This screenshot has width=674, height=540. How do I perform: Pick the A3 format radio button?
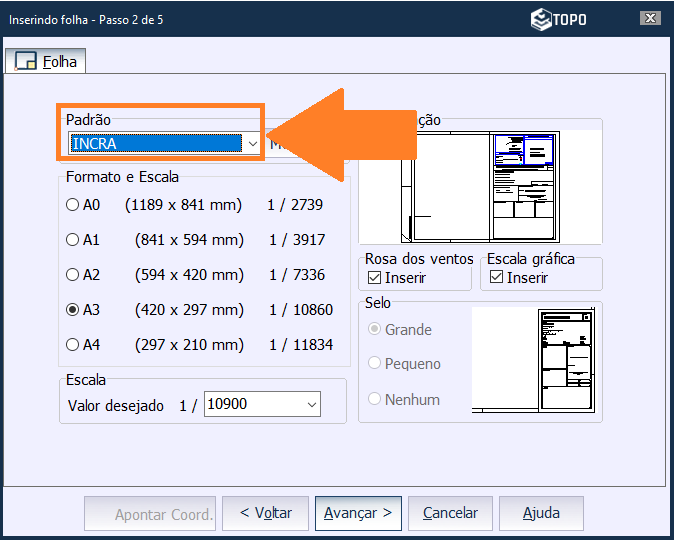point(73,310)
